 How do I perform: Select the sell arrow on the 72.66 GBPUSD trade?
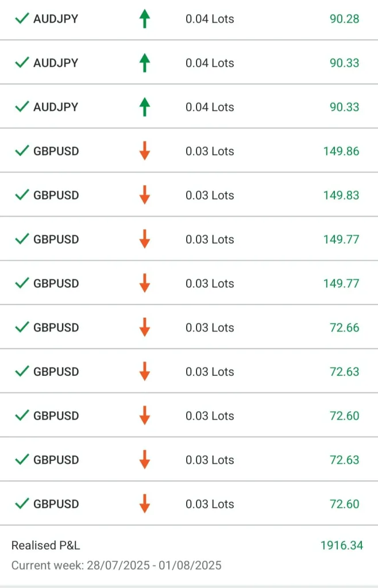145,328
